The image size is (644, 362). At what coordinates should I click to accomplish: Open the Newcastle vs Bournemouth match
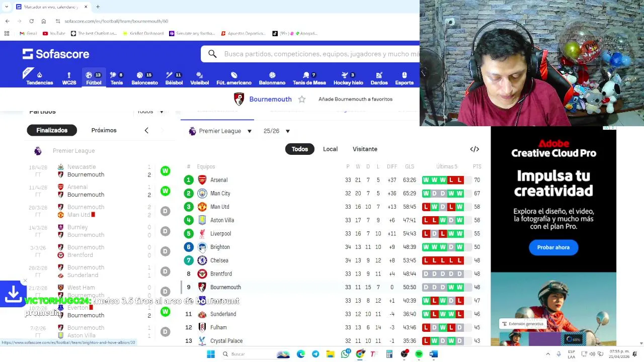[100, 170]
